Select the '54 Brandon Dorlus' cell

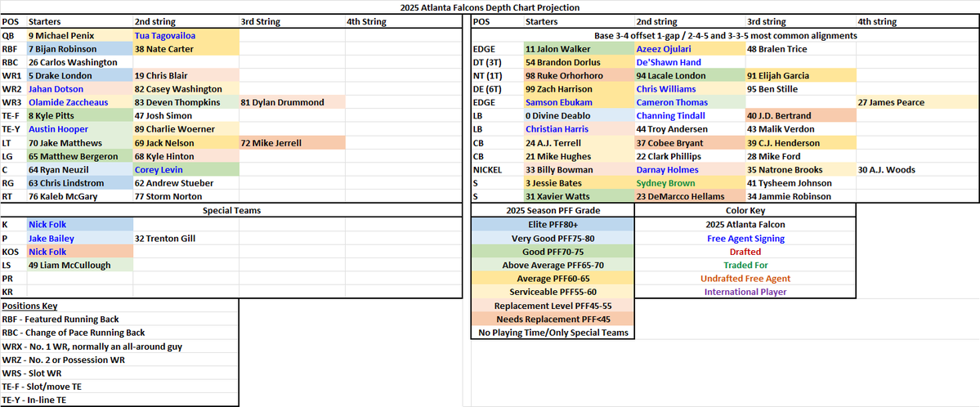[579, 62]
